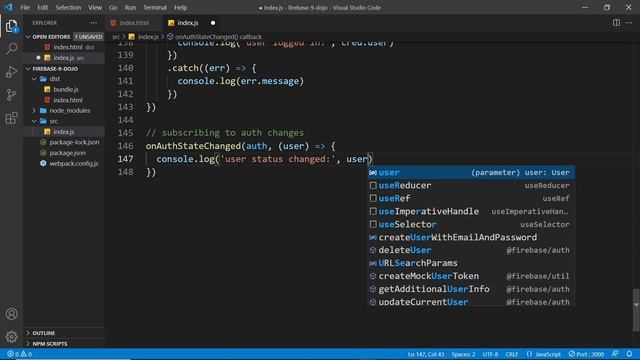Screen dimensions: 640x360
Task: Open the Help menu
Action: (180, 7)
